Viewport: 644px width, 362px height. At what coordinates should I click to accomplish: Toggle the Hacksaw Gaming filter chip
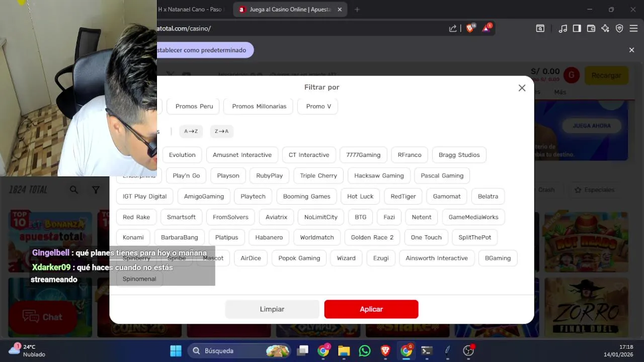[379, 175]
